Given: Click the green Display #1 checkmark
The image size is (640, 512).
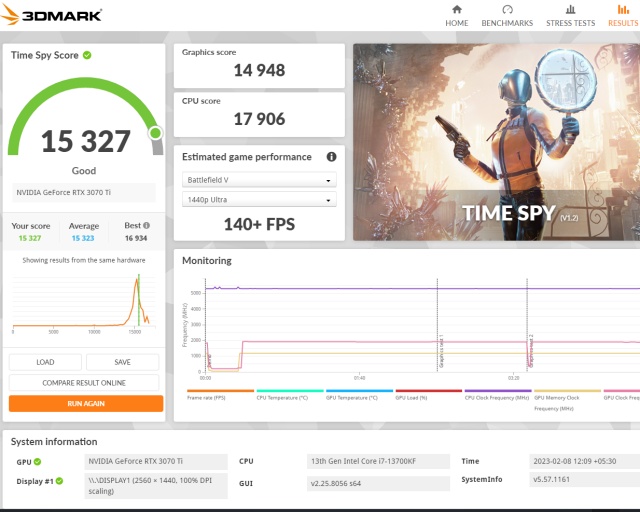Looking at the screenshot, I should click(x=60, y=481).
